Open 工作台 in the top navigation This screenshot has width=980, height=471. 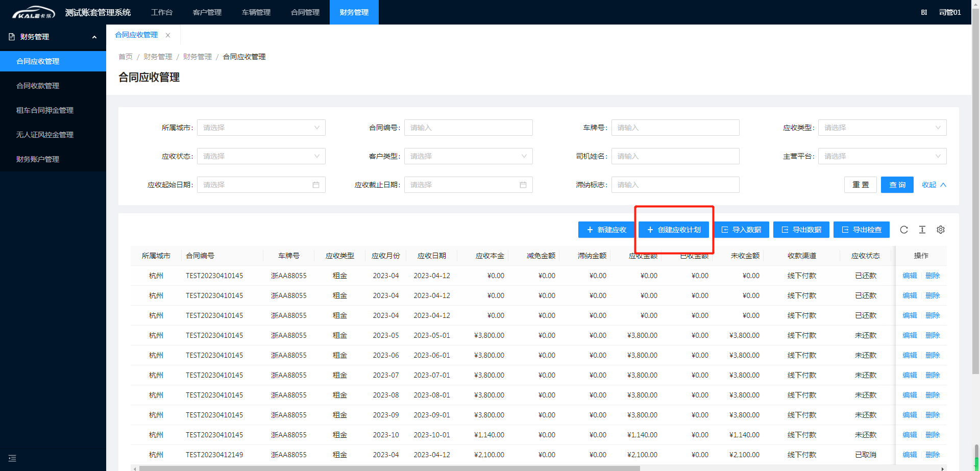click(162, 12)
